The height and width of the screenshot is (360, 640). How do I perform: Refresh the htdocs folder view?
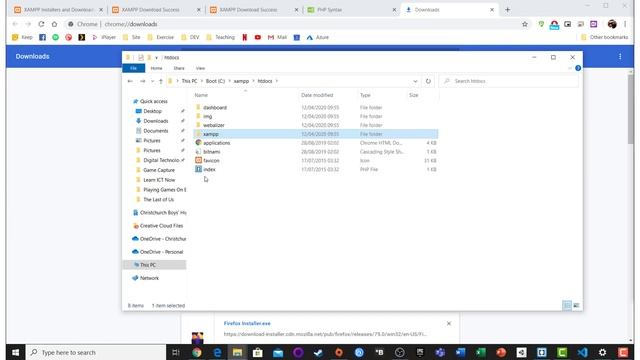428,81
